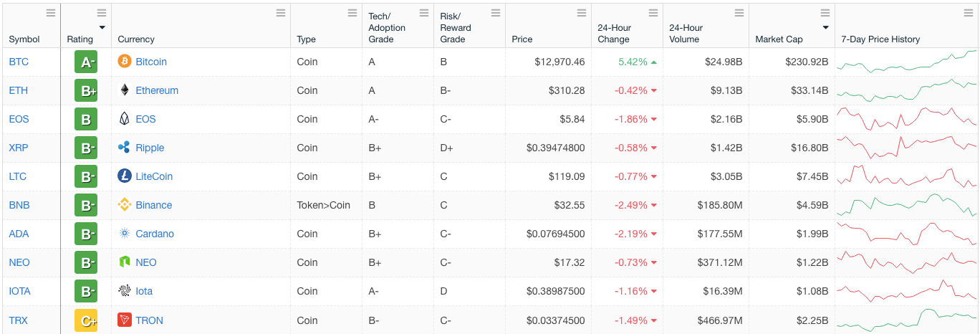980x334 pixels.
Task: Open the Symbol column menu
Action: pos(50,13)
